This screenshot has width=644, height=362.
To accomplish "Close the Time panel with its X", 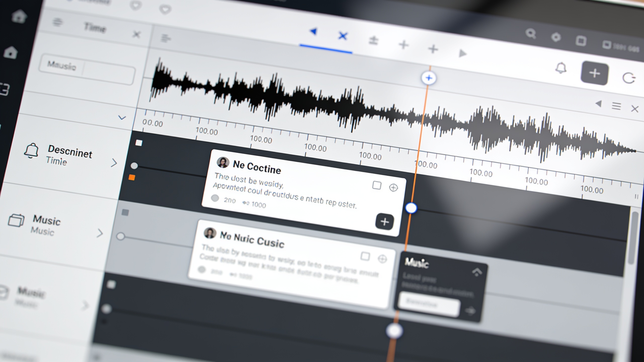I will (x=136, y=34).
